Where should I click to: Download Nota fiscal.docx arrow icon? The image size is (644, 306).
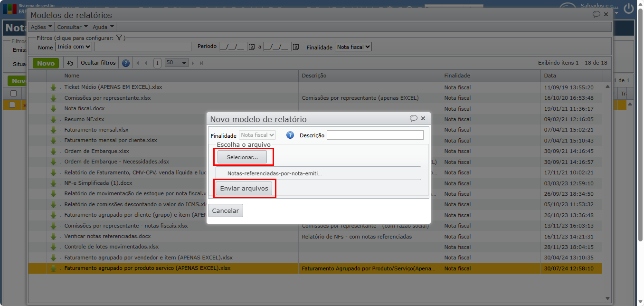coord(54,108)
